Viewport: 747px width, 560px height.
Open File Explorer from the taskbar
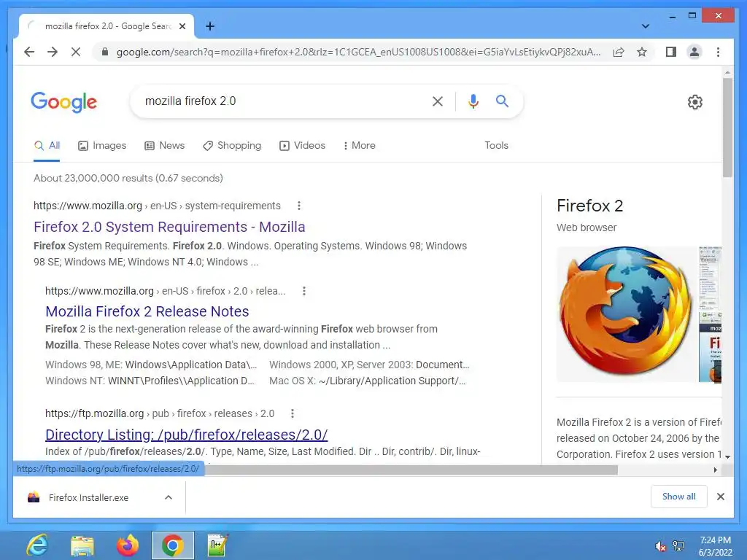point(82,545)
